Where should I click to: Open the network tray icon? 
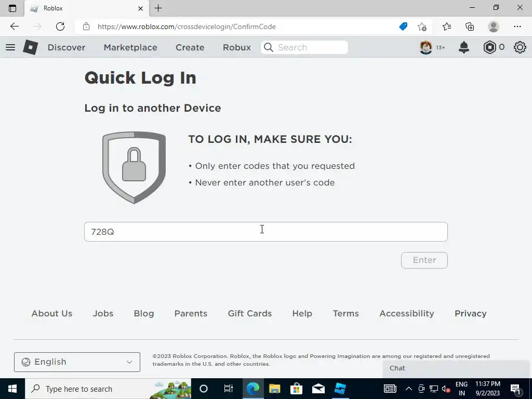click(x=434, y=389)
